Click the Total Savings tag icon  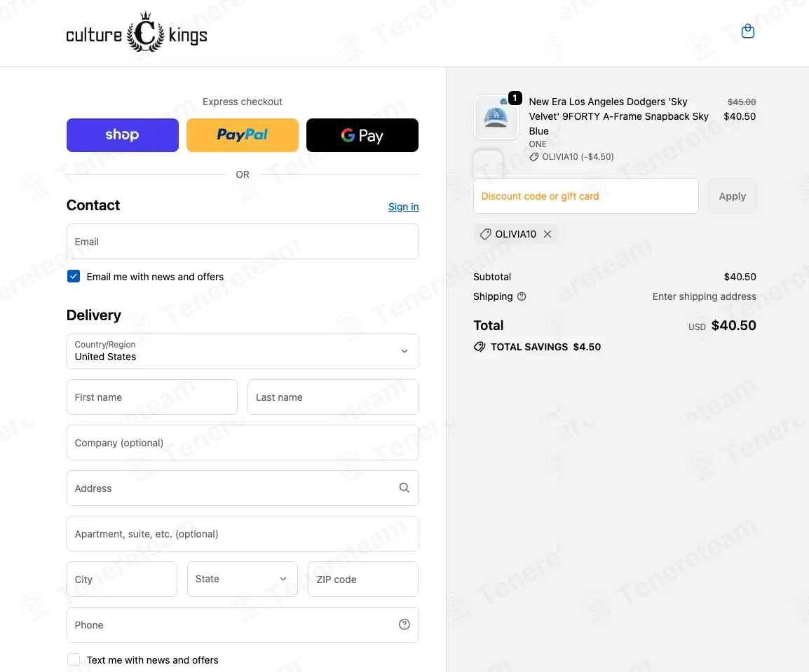pyautogui.click(x=480, y=347)
